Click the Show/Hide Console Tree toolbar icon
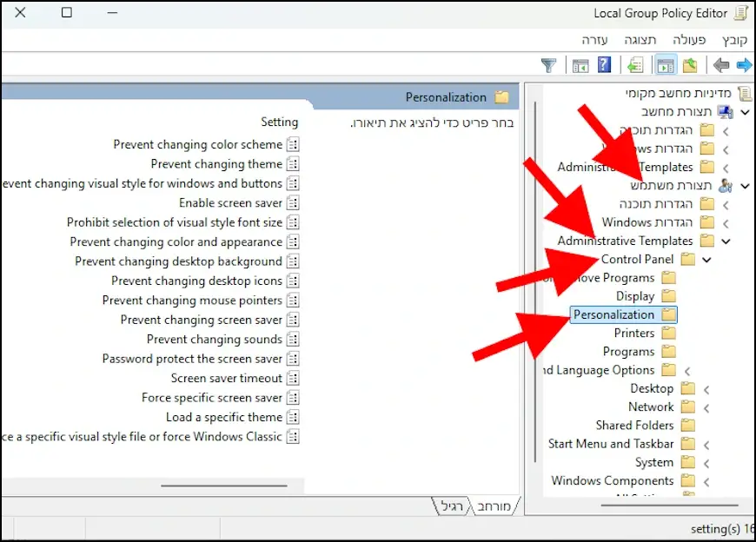 pos(666,65)
